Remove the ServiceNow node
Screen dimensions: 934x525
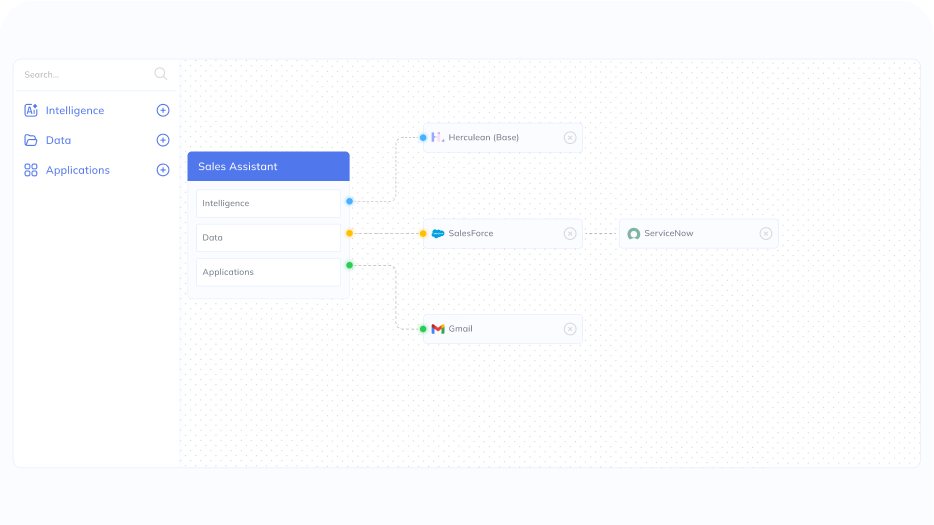[766, 234]
